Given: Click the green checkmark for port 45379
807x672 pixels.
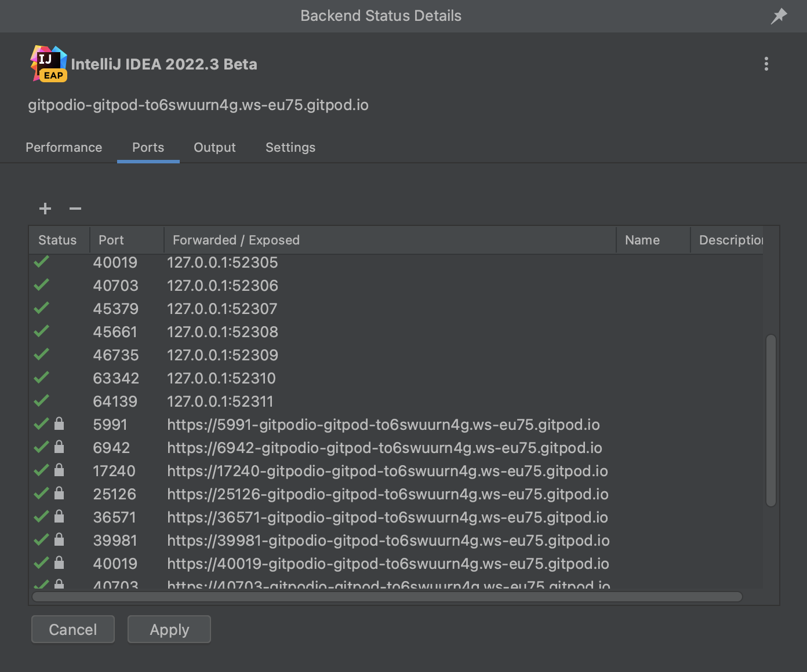Looking at the screenshot, I should coord(41,308).
